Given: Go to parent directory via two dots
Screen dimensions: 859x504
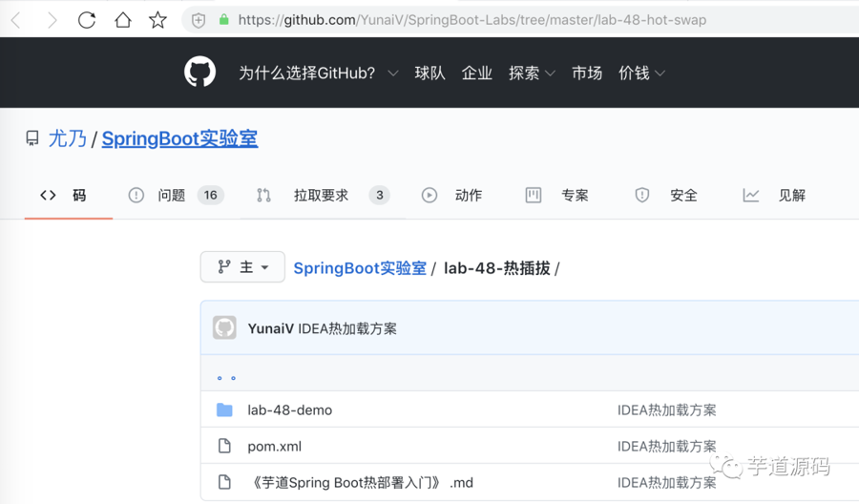Looking at the screenshot, I should click(x=226, y=376).
